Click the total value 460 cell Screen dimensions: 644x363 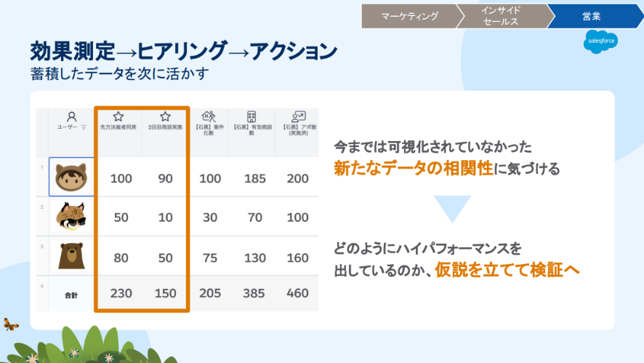click(297, 293)
